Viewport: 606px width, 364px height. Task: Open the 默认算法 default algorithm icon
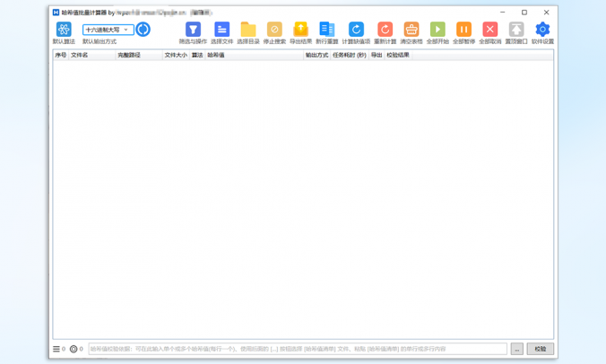click(64, 30)
